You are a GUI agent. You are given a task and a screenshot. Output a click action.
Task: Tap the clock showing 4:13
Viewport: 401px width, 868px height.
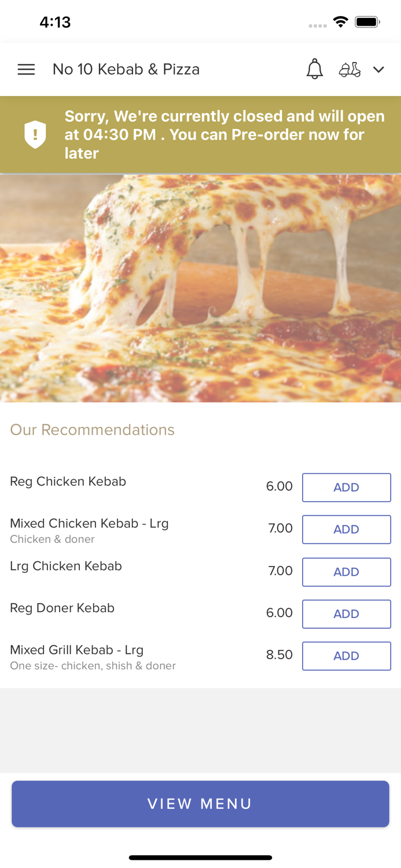point(56,21)
